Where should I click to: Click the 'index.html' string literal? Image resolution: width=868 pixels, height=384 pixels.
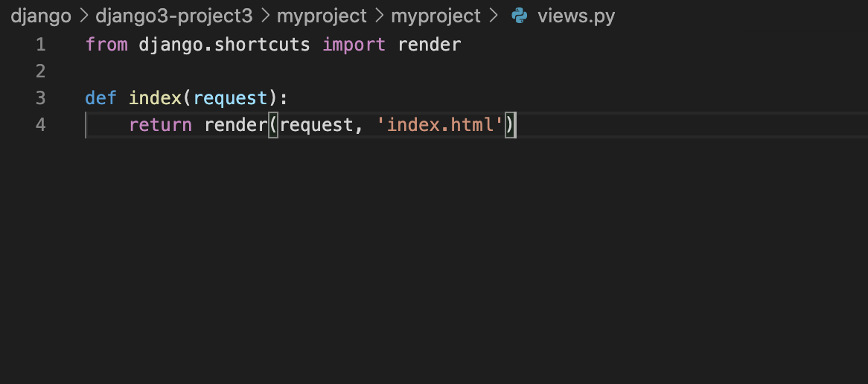pos(441,125)
